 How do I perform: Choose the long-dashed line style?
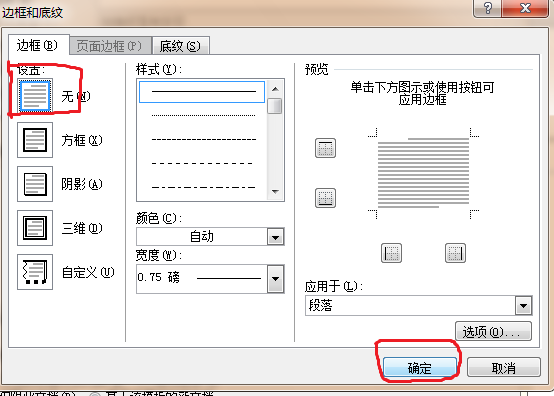(202, 164)
